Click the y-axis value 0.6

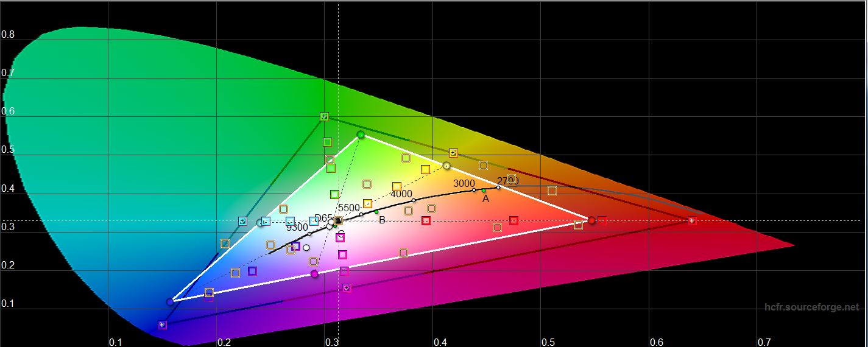coord(8,111)
